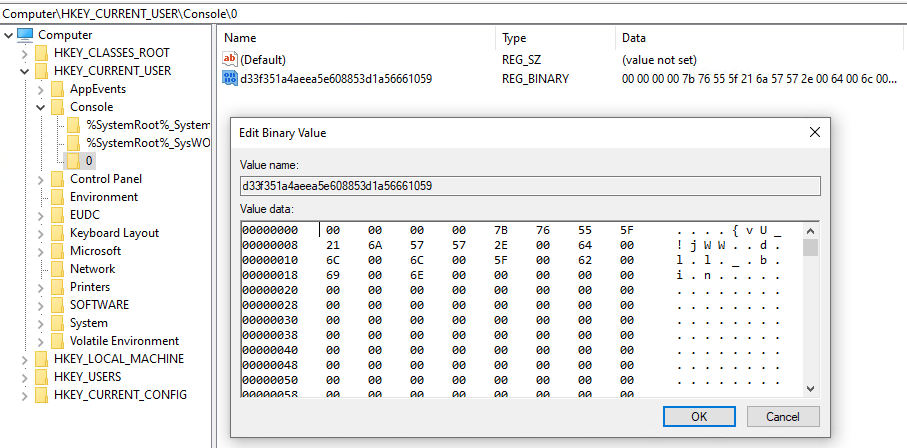Click the Control Panel folder icon
Screen dimensions: 907x448
[57, 179]
